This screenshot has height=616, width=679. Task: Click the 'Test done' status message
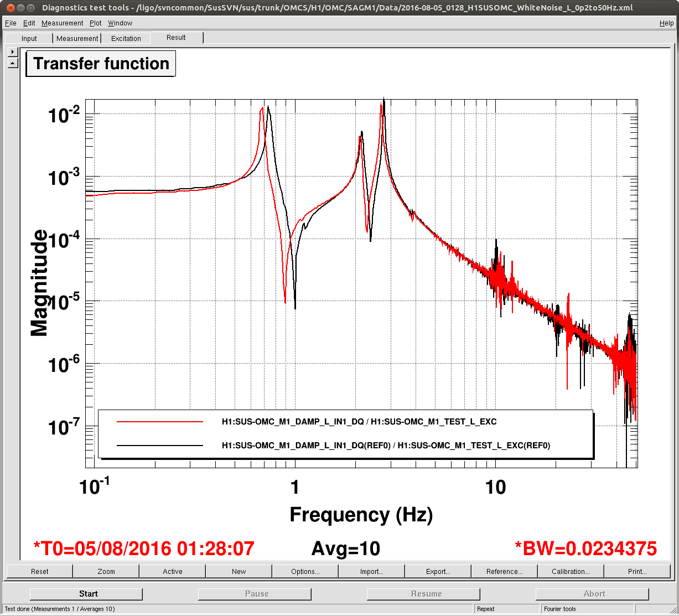click(60, 609)
